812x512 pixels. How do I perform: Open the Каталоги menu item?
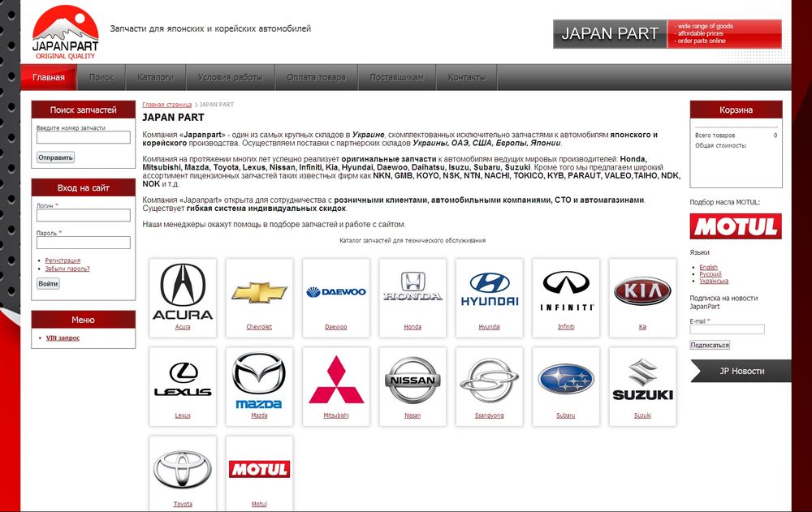[x=155, y=77]
